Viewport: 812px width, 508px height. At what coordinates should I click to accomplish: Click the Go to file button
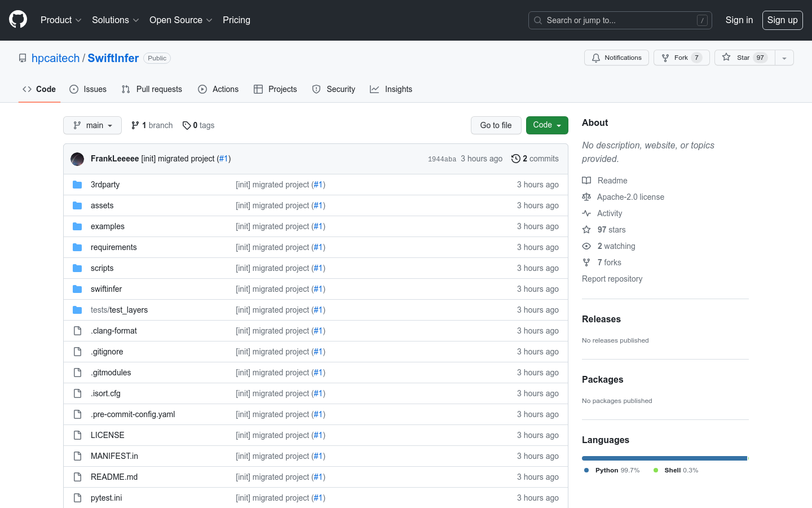tap(496, 125)
